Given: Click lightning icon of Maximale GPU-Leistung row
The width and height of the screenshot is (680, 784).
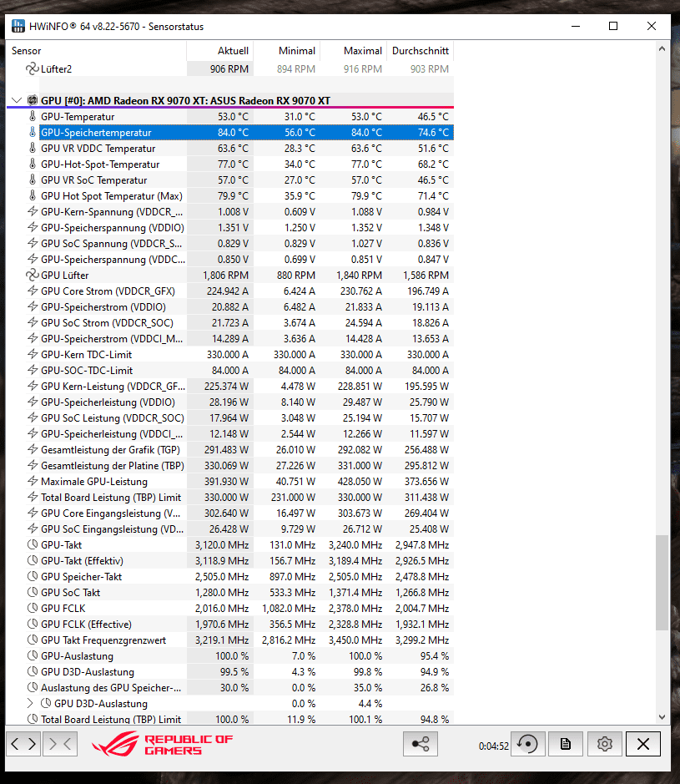Looking at the screenshot, I should point(33,482).
